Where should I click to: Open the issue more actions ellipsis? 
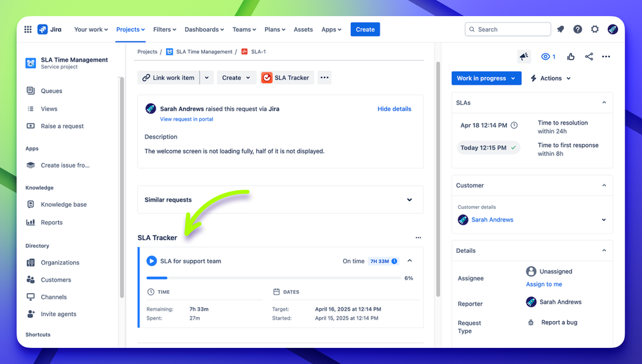[606, 56]
